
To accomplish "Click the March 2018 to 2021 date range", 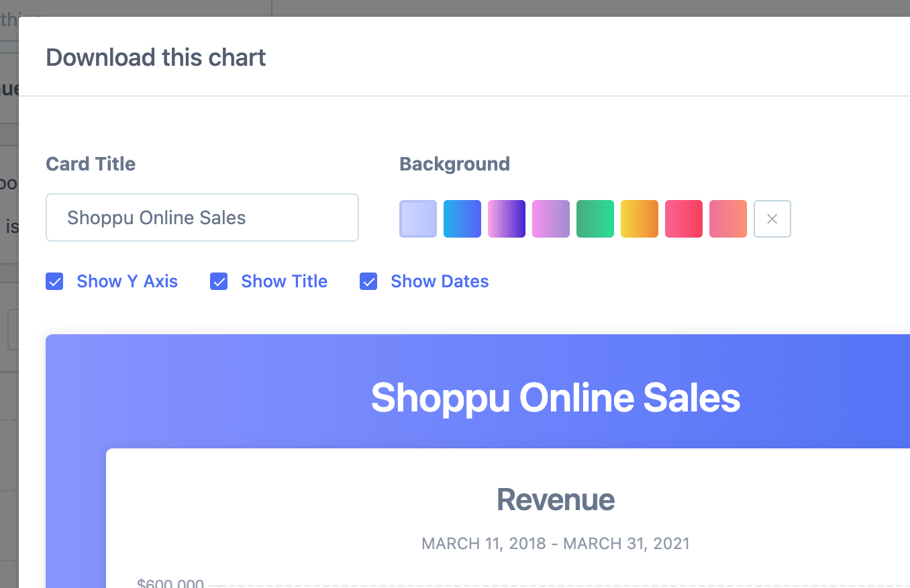I will pos(556,544).
